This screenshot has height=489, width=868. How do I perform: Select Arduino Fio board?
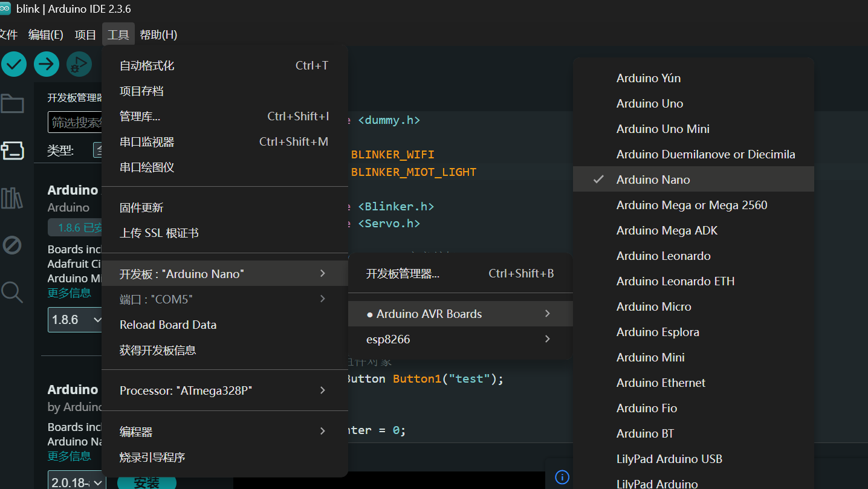pyautogui.click(x=693, y=408)
